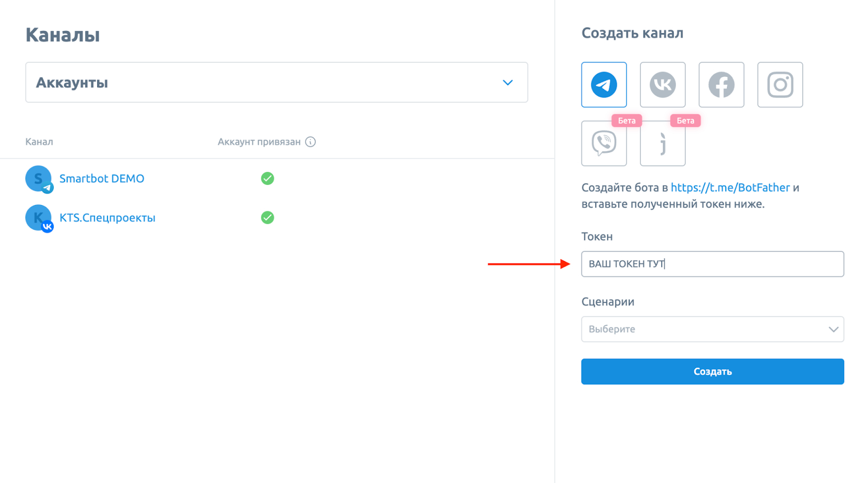Open the t.me/BotFather link
Image resolution: width=868 pixels, height=483 pixels.
coord(730,188)
